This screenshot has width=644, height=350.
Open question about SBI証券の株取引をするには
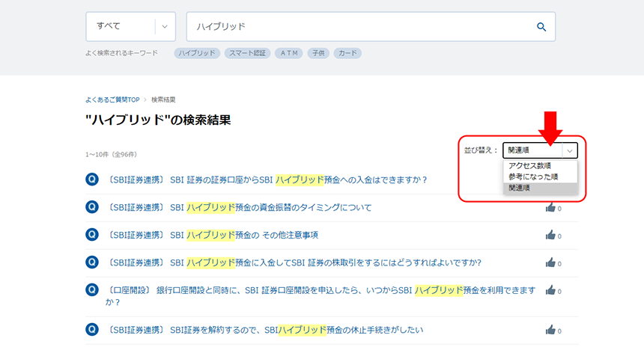point(294,262)
